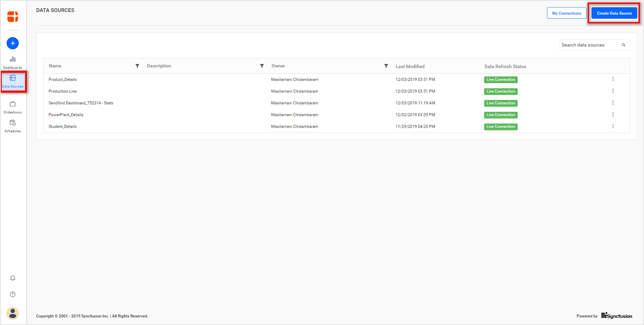644x325 pixels.
Task: Open the Owner column filter dropdown
Action: [x=386, y=65]
